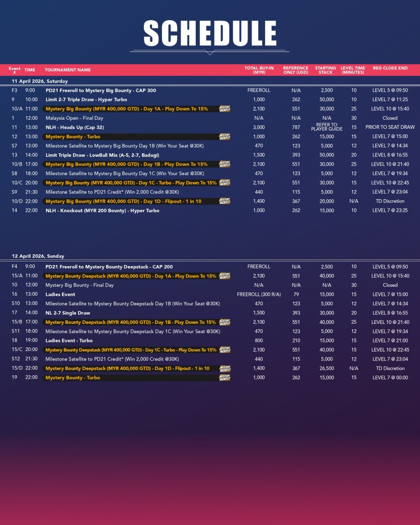This screenshot has width=420, height=525.
Task: Open Limit 2-7 Triple Draw - Hyper Turbo
Action: (x=86, y=100)
